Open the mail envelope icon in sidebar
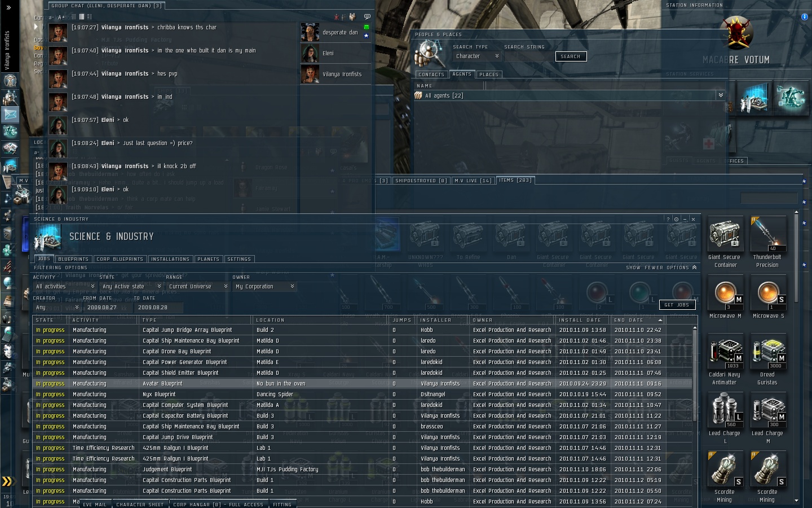 click(10, 115)
